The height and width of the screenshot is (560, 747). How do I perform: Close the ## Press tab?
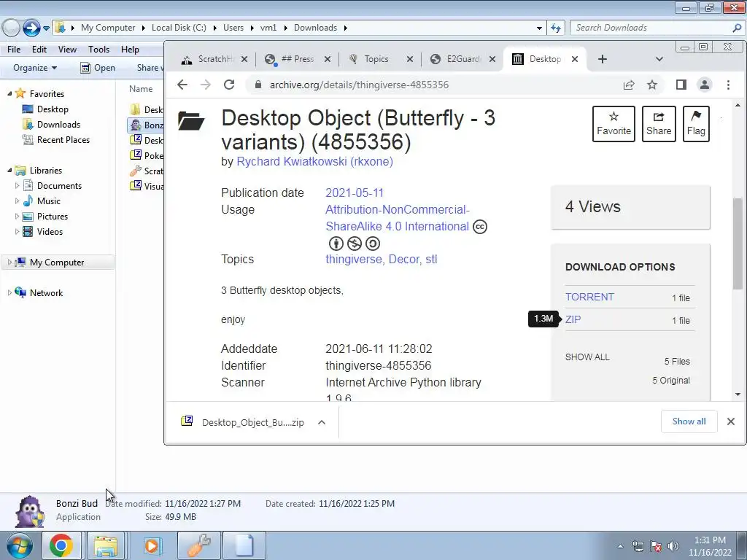coord(328,59)
